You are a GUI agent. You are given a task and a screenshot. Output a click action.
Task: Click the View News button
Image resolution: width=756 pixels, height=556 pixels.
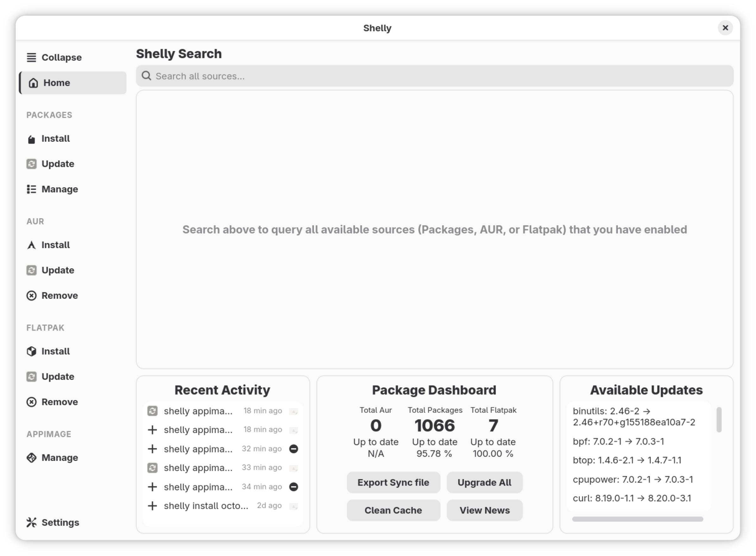coord(484,511)
